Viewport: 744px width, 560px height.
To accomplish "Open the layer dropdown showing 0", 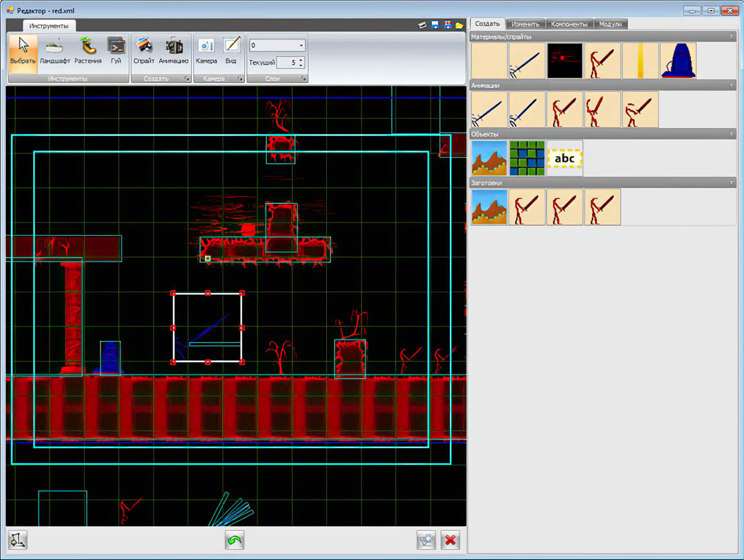I will pos(301,45).
